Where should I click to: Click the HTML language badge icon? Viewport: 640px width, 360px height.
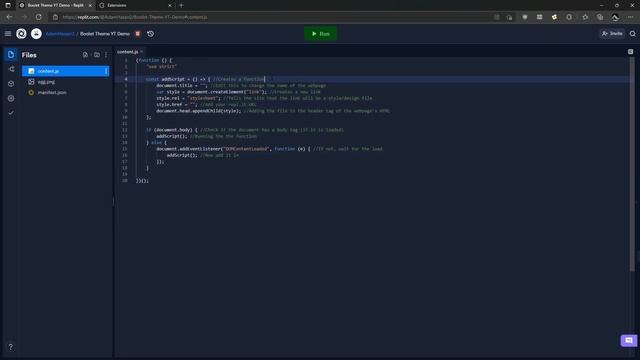pos(138,34)
